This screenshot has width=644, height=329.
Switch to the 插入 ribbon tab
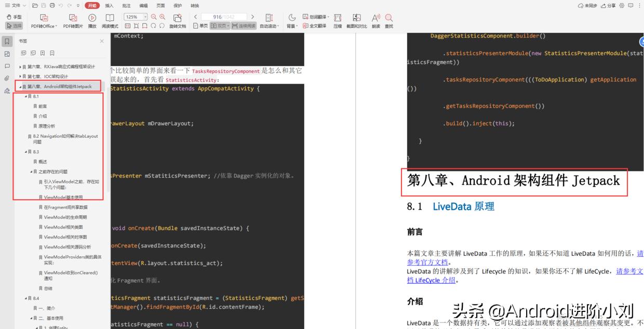click(109, 5)
